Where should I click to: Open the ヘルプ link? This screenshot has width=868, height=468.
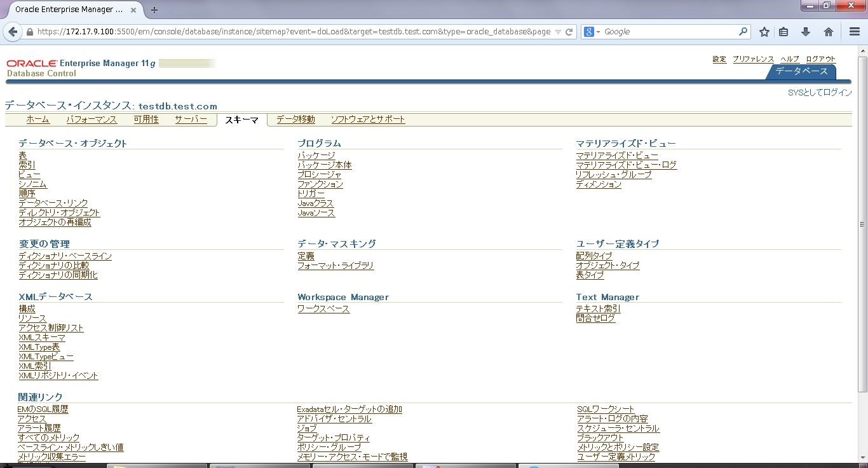click(x=790, y=59)
